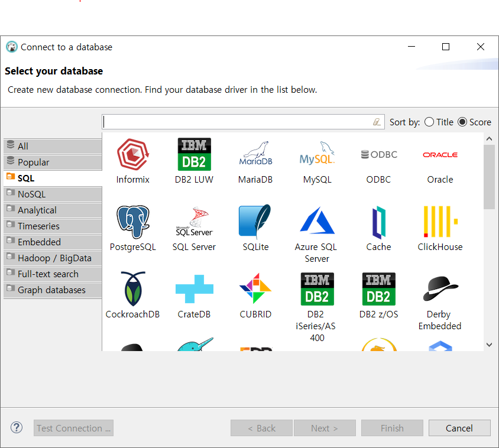Select the Azure SQL Server icon
This screenshot has width=499, height=448.
pyautogui.click(x=317, y=220)
